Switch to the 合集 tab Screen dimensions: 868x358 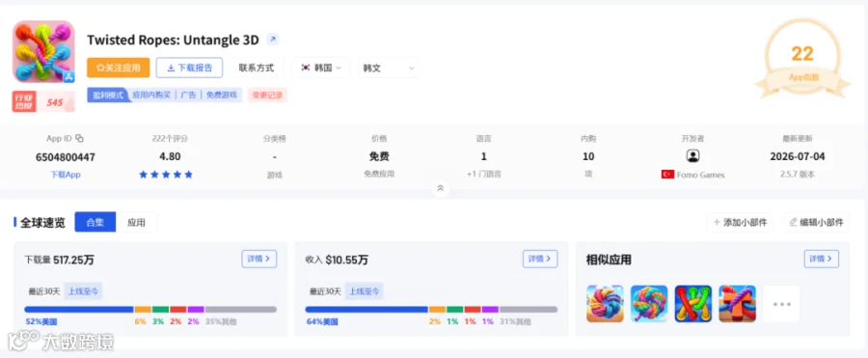95,222
